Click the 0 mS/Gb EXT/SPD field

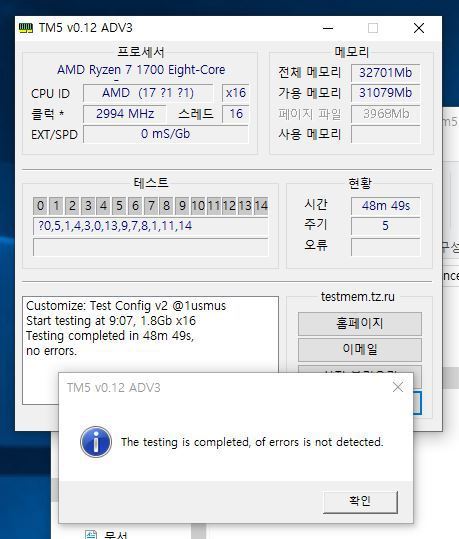pyautogui.click(x=165, y=134)
